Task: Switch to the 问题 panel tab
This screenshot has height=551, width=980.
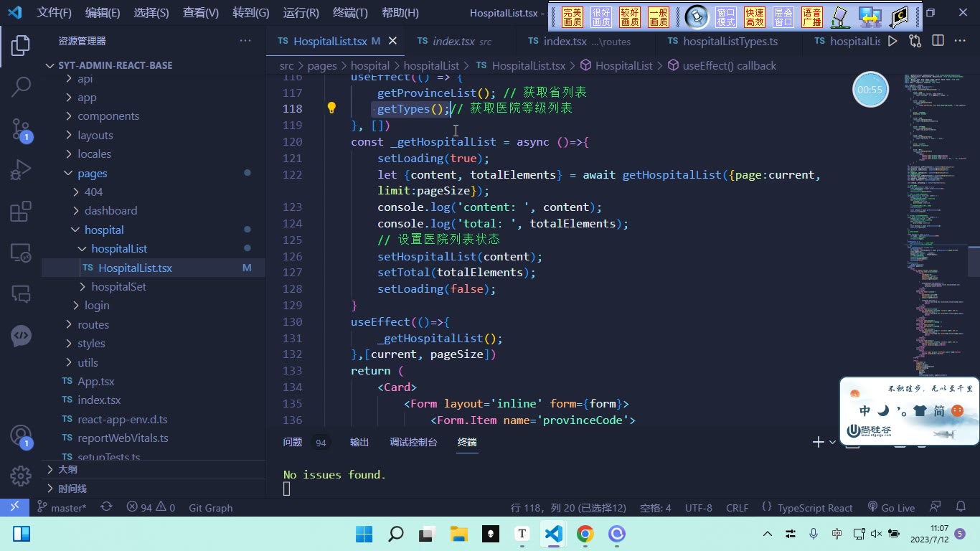Action: pyautogui.click(x=293, y=442)
